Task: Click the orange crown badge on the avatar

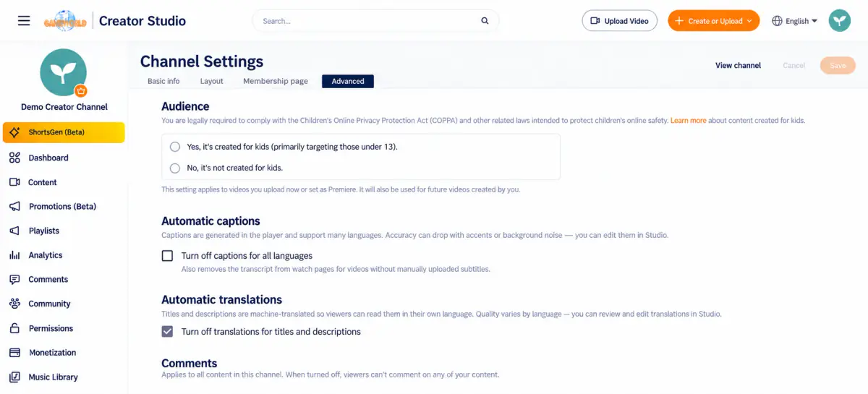Action: (81, 91)
